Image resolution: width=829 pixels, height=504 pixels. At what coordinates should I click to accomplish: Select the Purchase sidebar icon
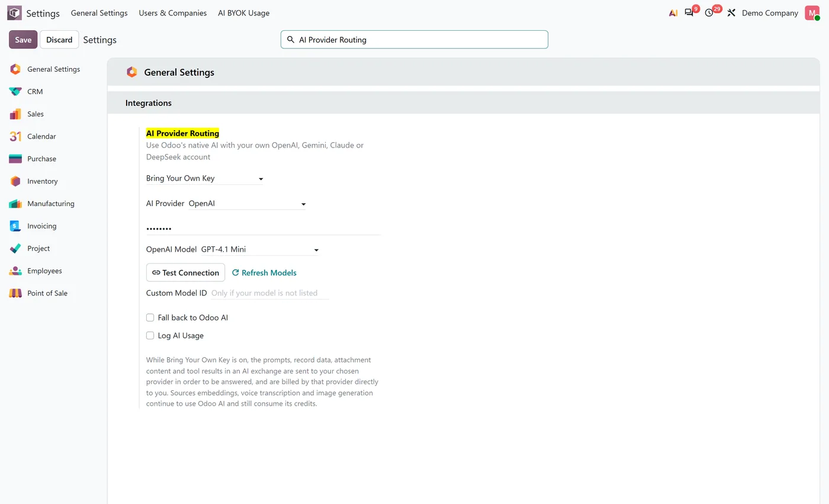pos(15,159)
